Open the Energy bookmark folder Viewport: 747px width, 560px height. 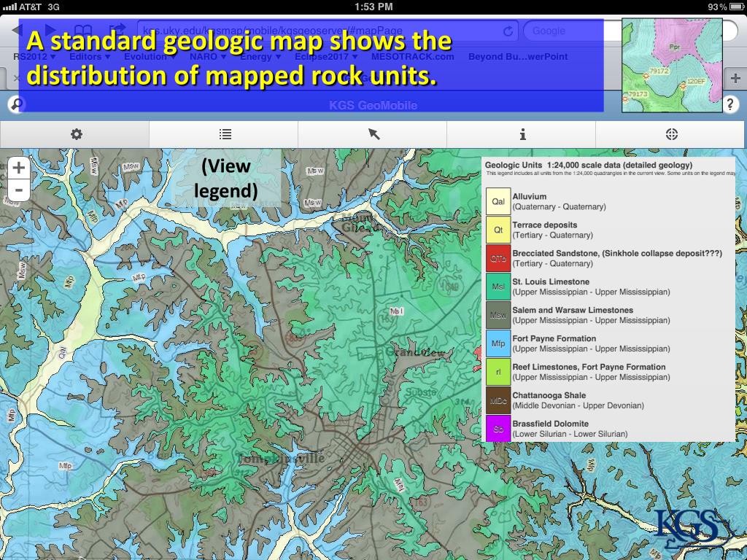260,57
